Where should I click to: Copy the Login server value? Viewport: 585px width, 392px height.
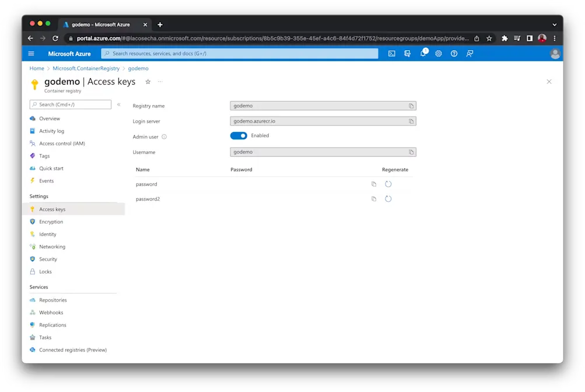[412, 121]
